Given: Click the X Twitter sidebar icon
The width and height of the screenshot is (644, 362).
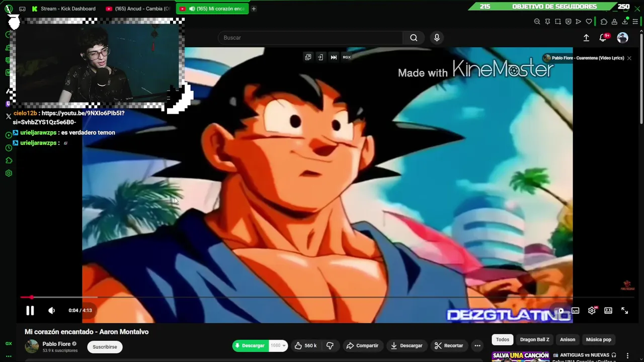Looking at the screenshot, I should pyautogui.click(x=9, y=116).
